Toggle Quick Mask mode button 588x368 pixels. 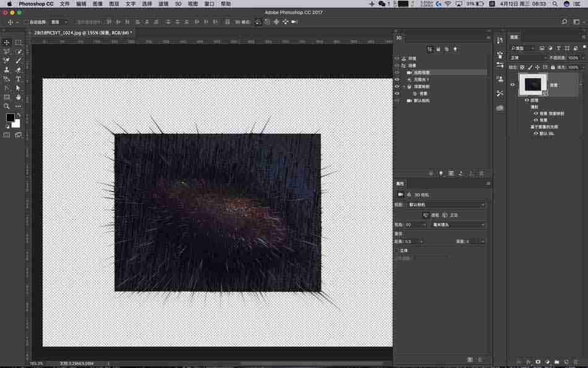(6, 135)
